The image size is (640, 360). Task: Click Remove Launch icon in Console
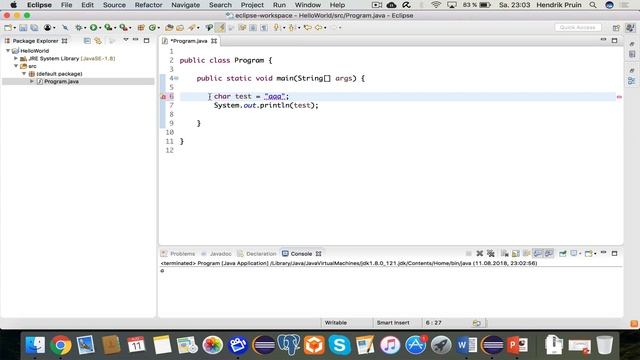(x=480, y=253)
